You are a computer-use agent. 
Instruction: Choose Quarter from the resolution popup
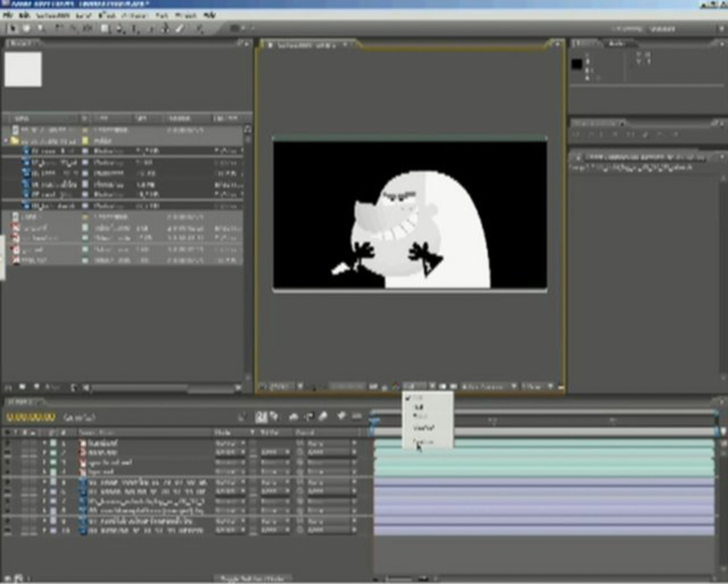pyautogui.click(x=424, y=428)
